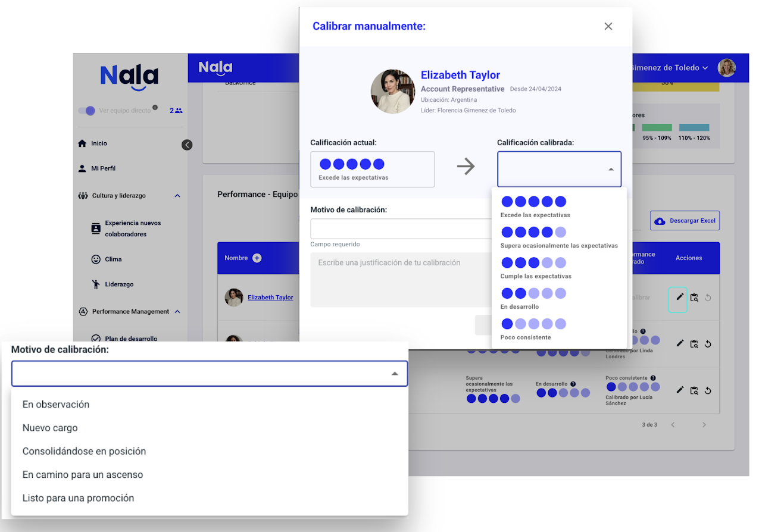Select En observación from motivo list
The image size is (762, 532).
[56, 404]
